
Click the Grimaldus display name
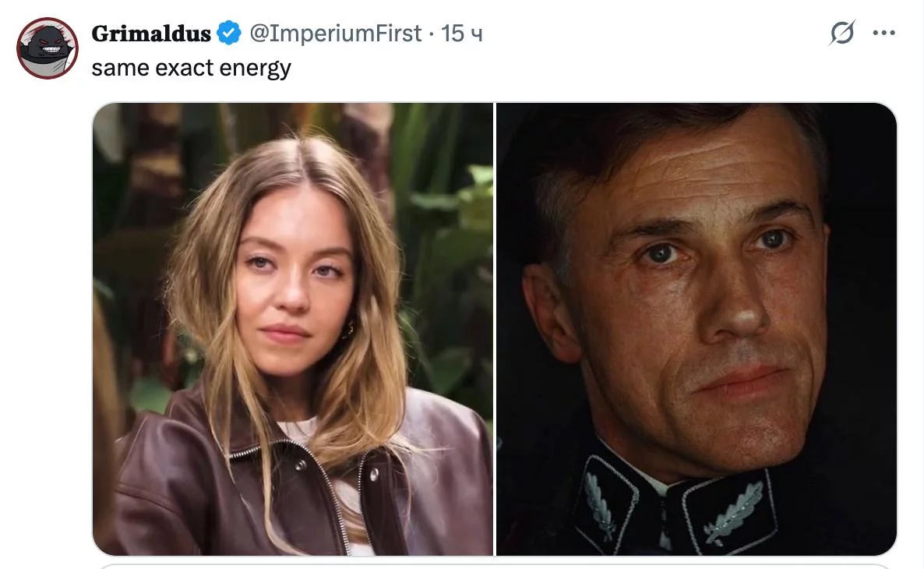151,34
